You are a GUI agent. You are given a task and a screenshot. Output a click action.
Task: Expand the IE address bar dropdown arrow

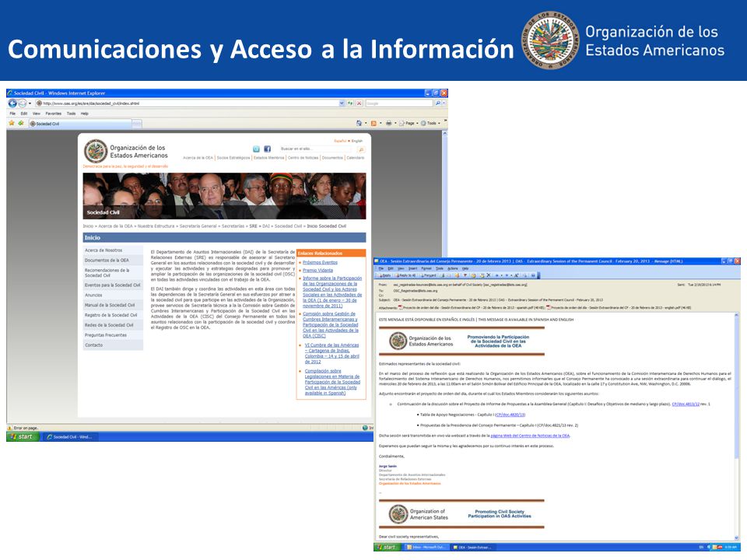pyautogui.click(x=342, y=103)
